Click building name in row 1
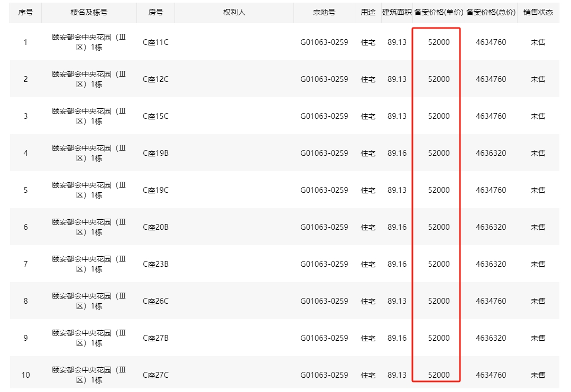 [89, 42]
